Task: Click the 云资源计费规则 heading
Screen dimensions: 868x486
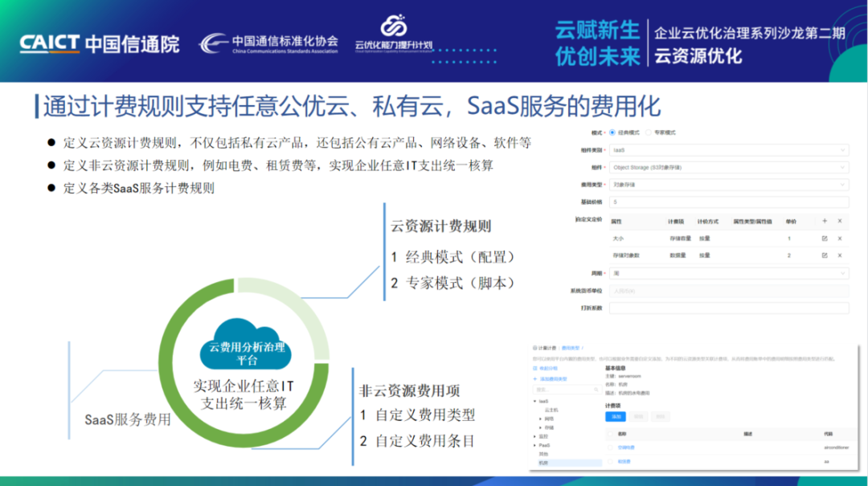Action: pyautogui.click(x=441, y=227)
